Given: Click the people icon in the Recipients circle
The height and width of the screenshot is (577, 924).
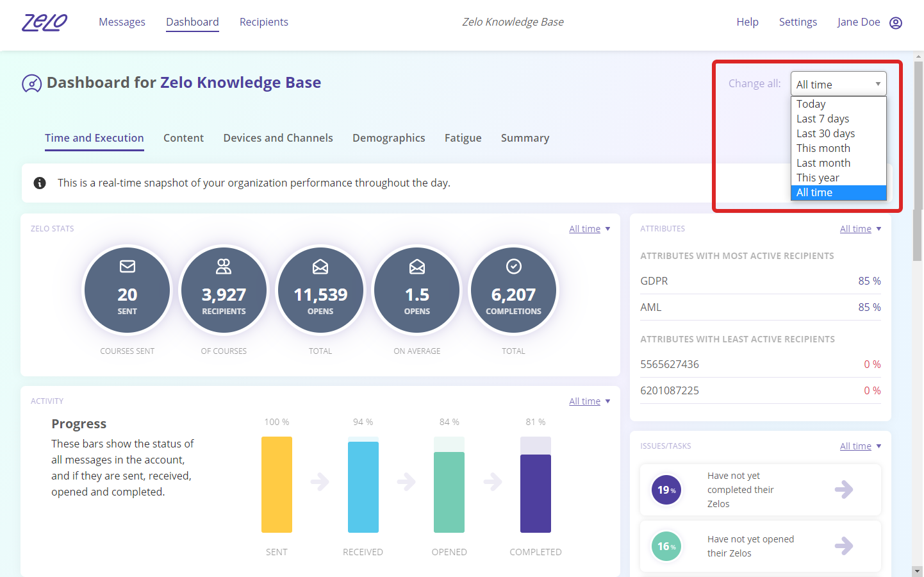Looking at the screenshot, I should pyautogui.click(x=224, y=266).
